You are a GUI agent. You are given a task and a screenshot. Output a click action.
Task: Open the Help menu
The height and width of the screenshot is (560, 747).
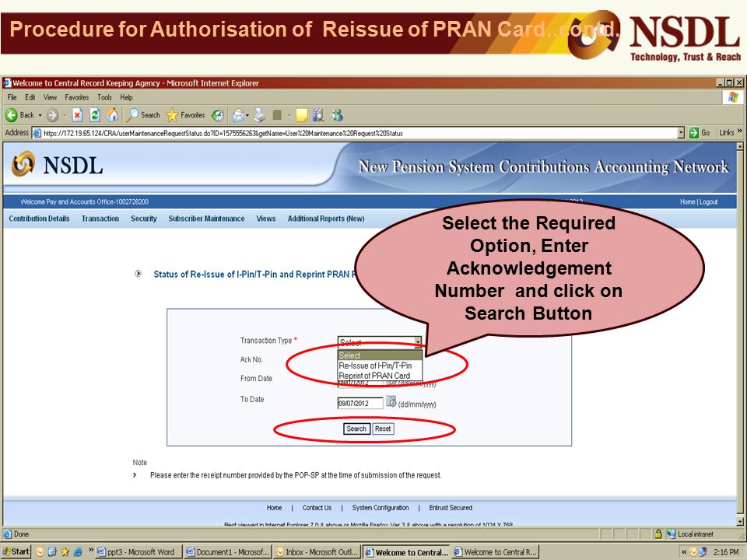[126, 97]
